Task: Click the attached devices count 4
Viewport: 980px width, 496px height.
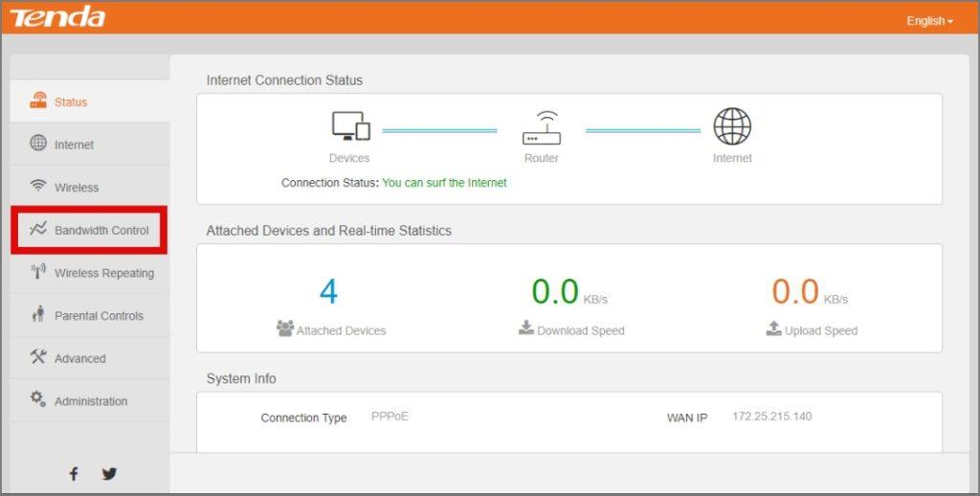Action: click(x=329, y=291)
